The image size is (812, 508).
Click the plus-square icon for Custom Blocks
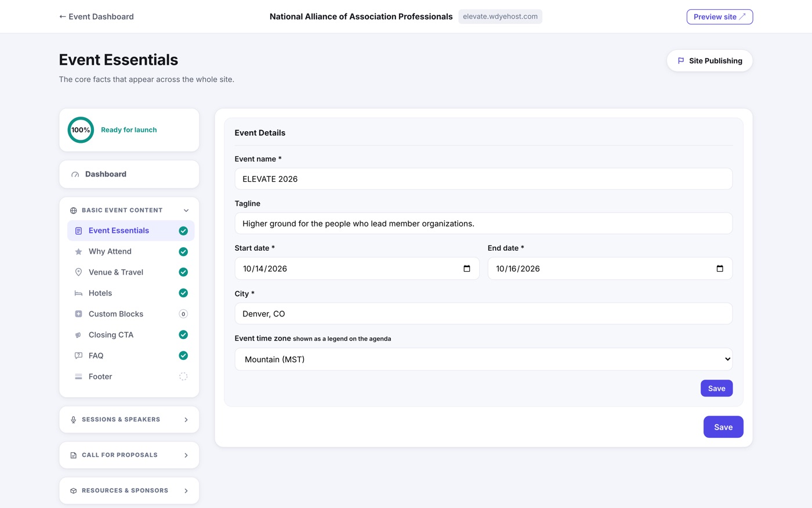pos(78,314)
